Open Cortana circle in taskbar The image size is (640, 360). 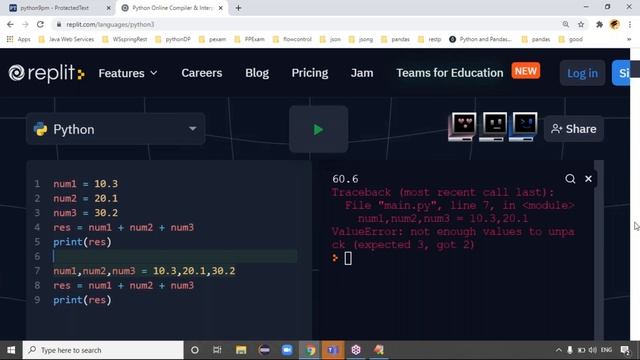(195, 350)
